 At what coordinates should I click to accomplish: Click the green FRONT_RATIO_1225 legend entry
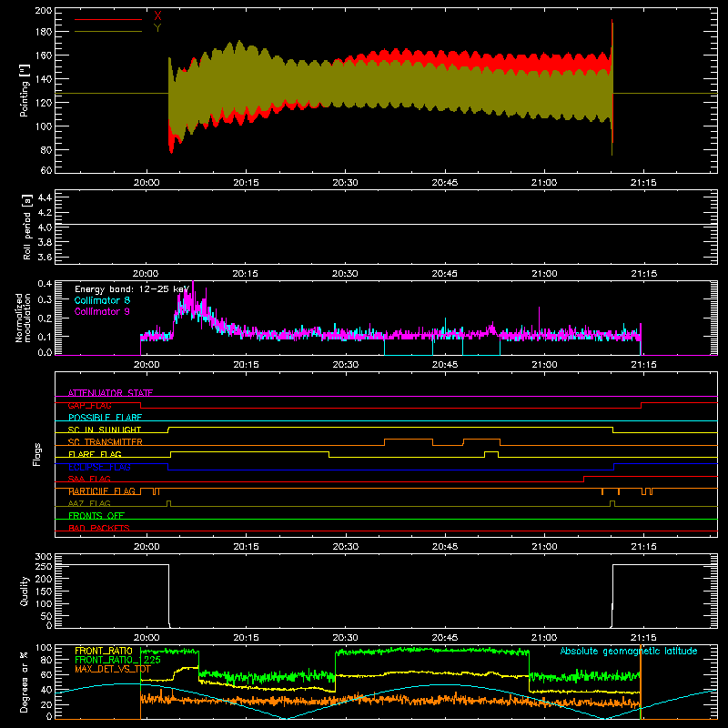pyautogui.click(x=118, y=660)
